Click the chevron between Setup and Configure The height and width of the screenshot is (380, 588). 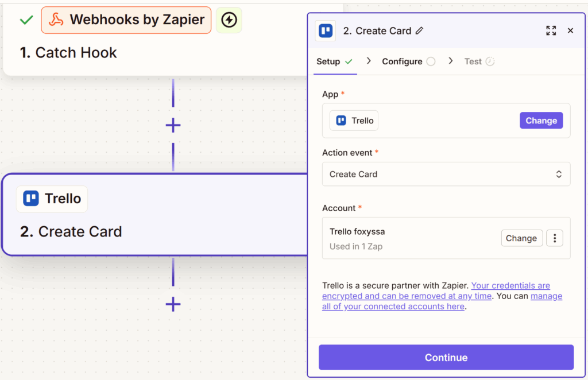tap(369, 61)
